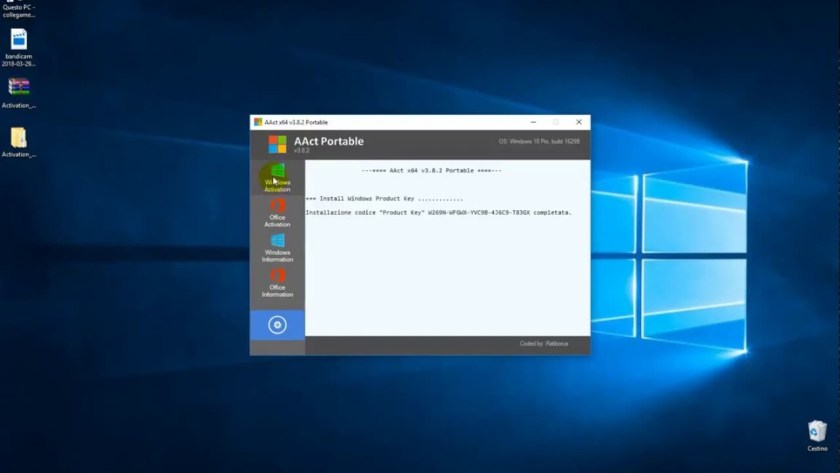Select Windows Activation in the sidebar
Screen dimensions: 840x473
pos(277,178)
